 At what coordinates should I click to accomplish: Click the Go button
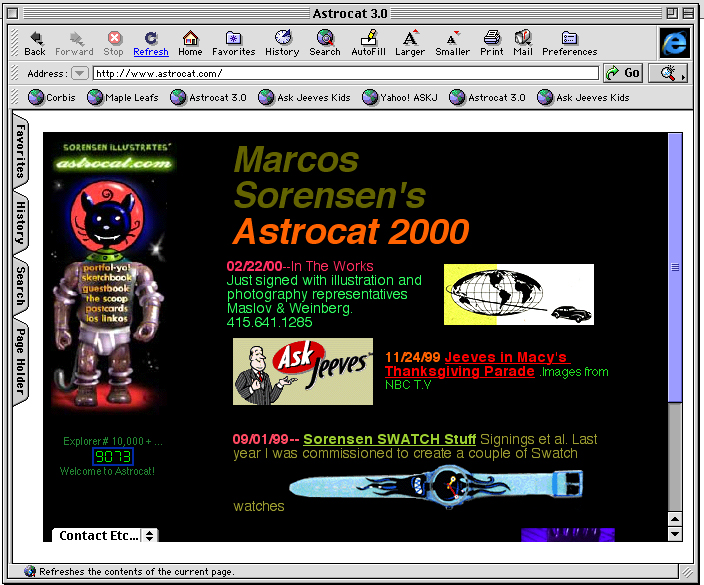point(623,73)
